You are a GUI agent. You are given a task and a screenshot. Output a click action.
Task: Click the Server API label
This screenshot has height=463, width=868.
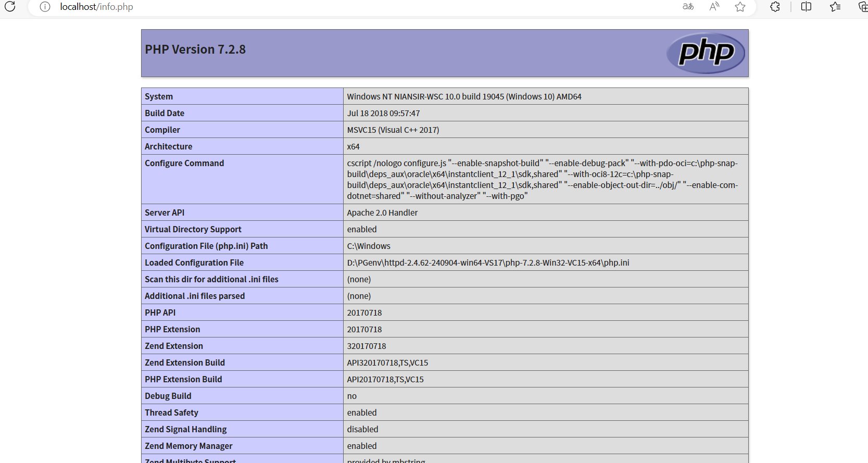[x=165, y=212]
